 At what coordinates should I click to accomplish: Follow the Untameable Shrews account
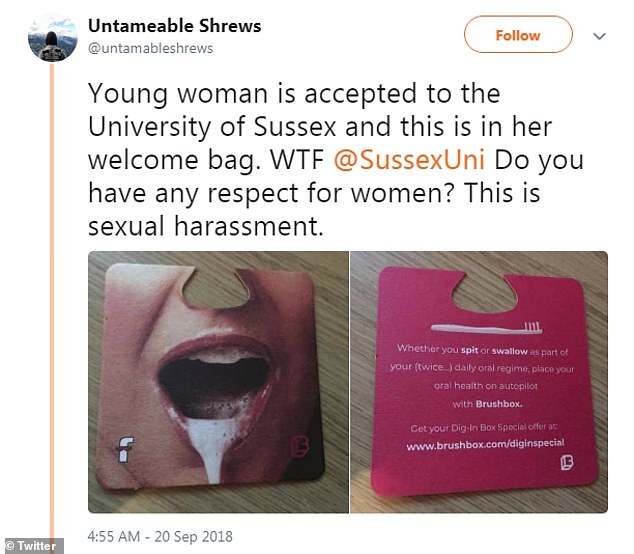click(518, 35)
